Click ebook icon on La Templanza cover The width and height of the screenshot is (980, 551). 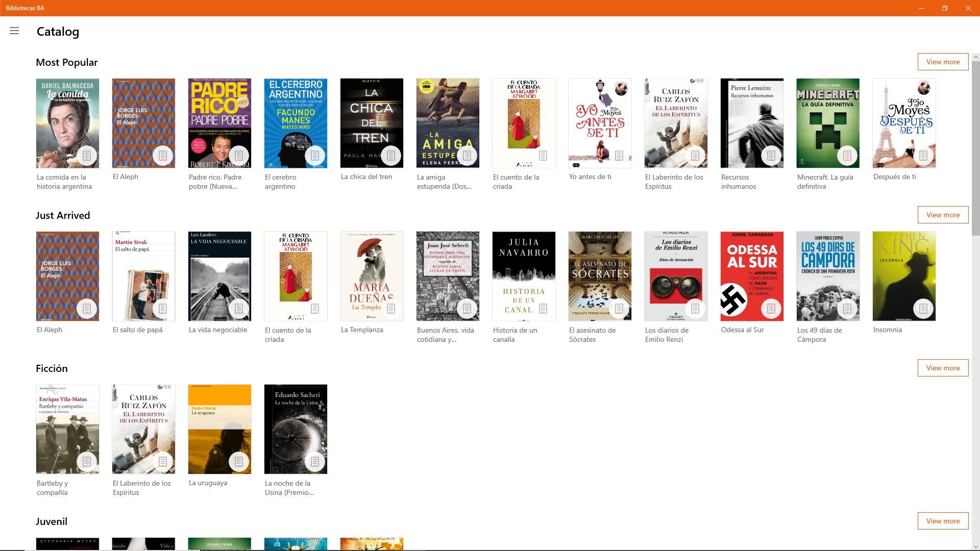[x=391, y=309]
